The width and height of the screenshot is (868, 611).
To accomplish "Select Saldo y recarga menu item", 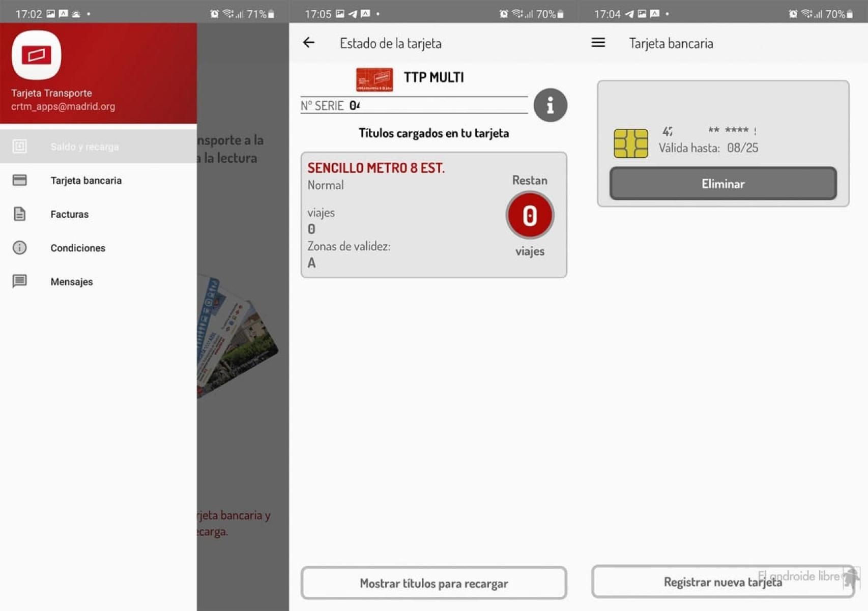I will click(84, 147).
